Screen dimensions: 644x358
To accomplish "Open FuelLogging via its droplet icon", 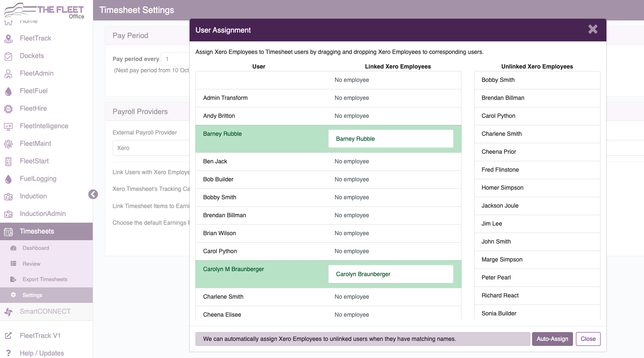I will [x=9, y=178].
